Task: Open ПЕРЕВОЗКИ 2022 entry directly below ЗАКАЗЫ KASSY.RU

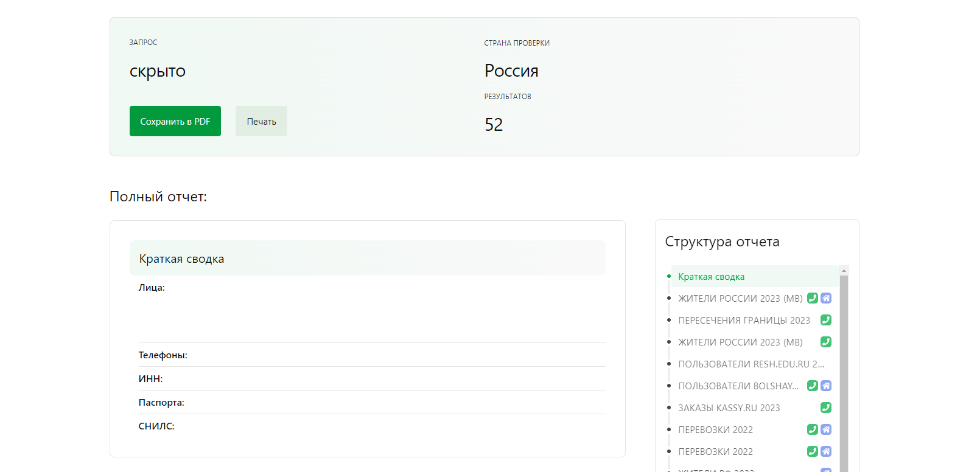Action: click(715, 430)
